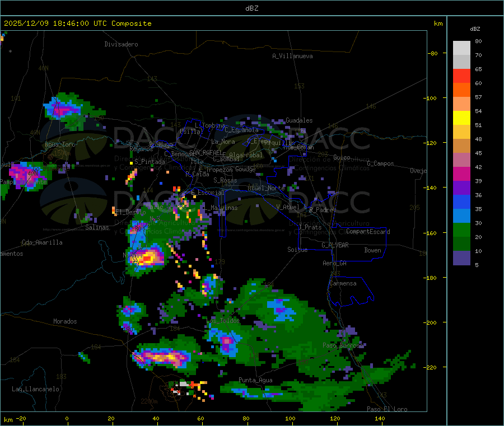This screenshot has height=426, width=504.
Task: Click the Paso_El_Loro location label
Action: pos(387,409)
